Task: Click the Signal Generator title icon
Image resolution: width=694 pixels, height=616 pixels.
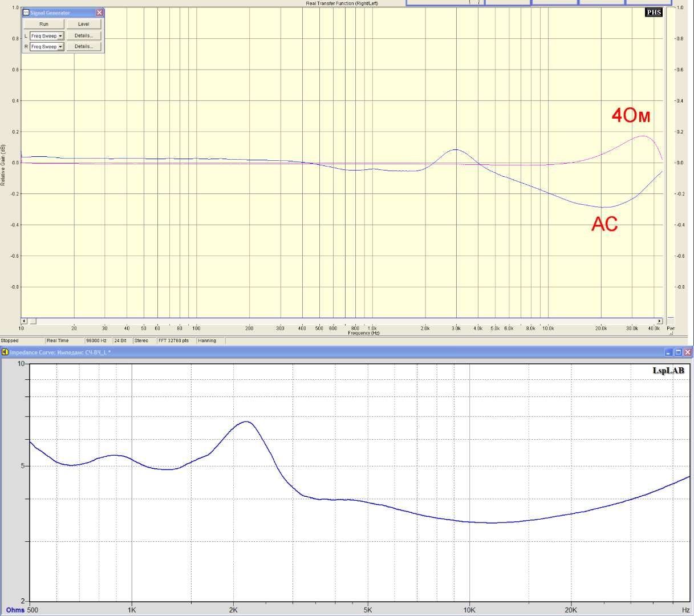Action: [x=26, y=13]
